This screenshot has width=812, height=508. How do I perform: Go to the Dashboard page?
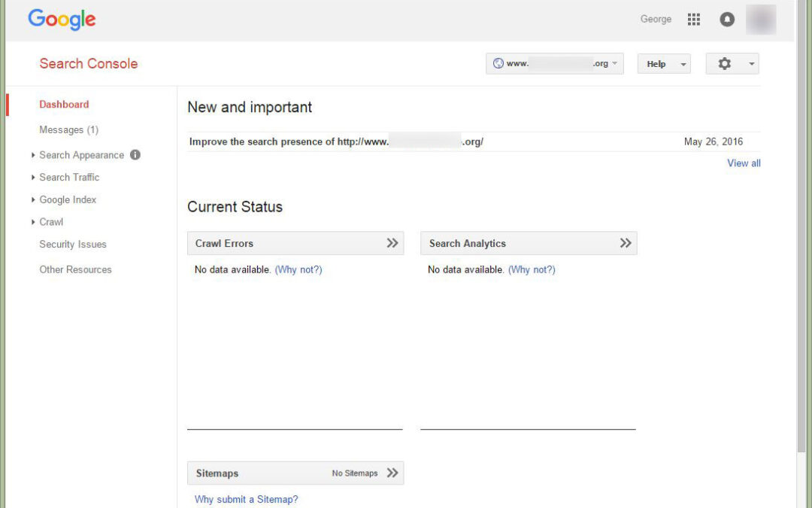[x=64, y=104]
